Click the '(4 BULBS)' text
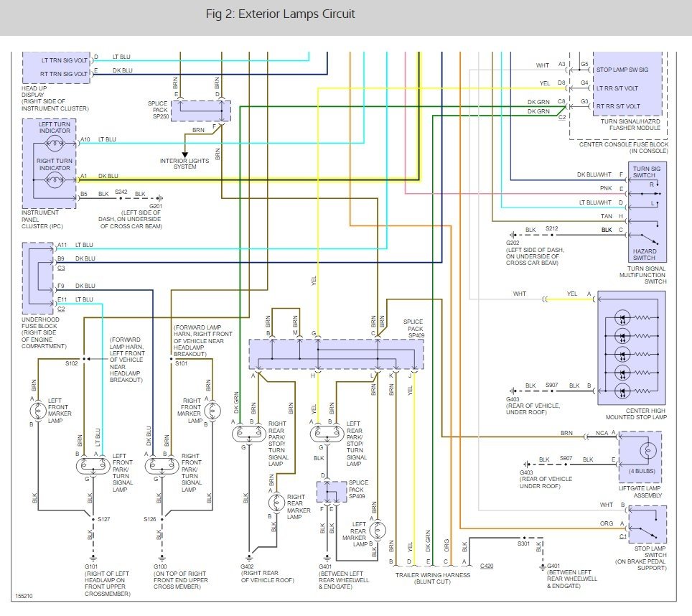Image resolution: width=692 pixels, height=616 pixels. (x=642, y=471)
